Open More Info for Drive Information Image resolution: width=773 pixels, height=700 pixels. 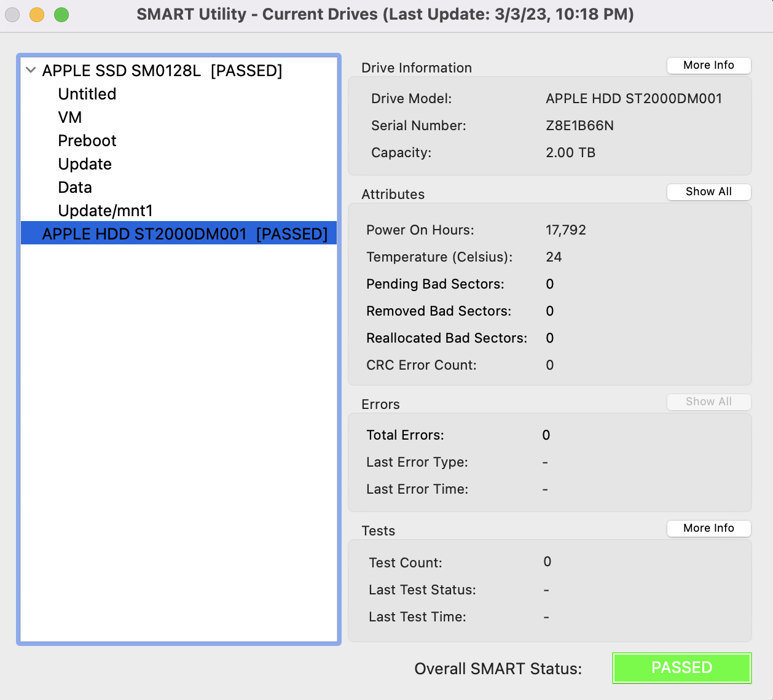(709, 65)
